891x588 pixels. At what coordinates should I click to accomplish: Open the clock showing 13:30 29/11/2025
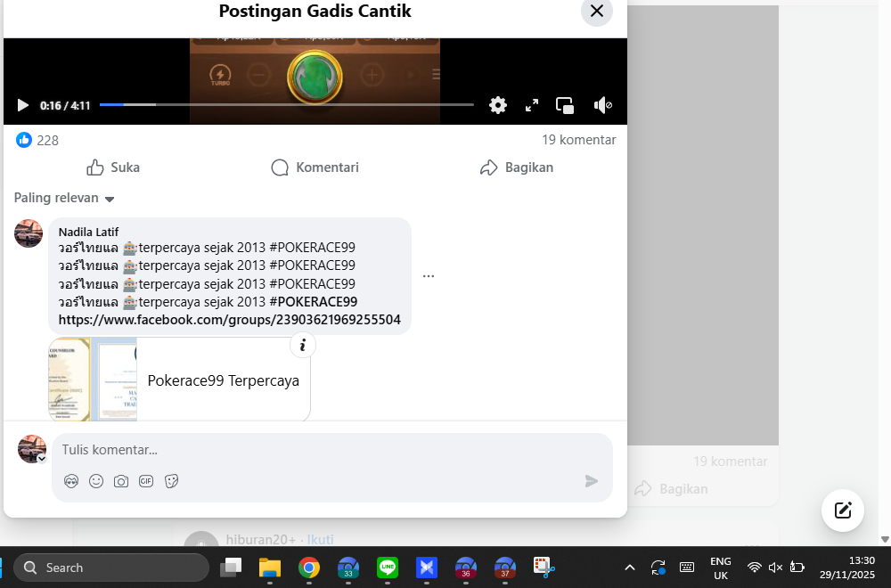[x=846, y=568]
